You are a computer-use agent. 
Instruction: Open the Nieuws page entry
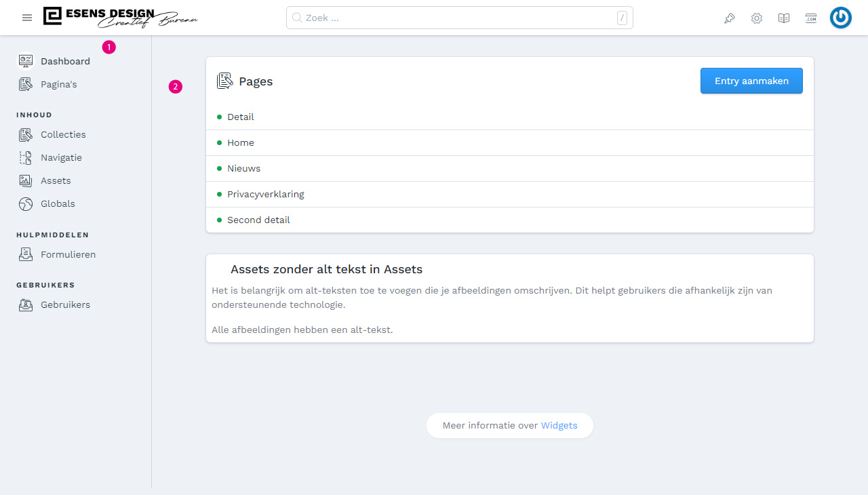243,168
